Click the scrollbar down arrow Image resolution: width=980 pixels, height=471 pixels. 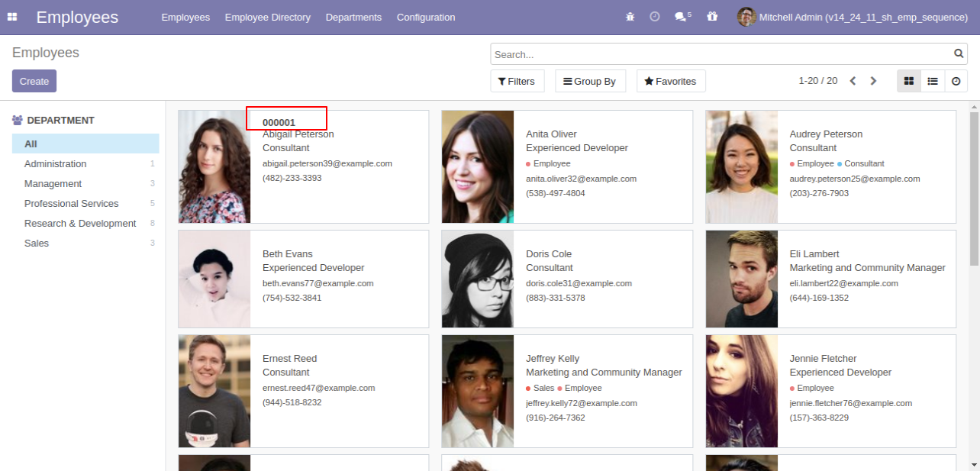(974, 464)
